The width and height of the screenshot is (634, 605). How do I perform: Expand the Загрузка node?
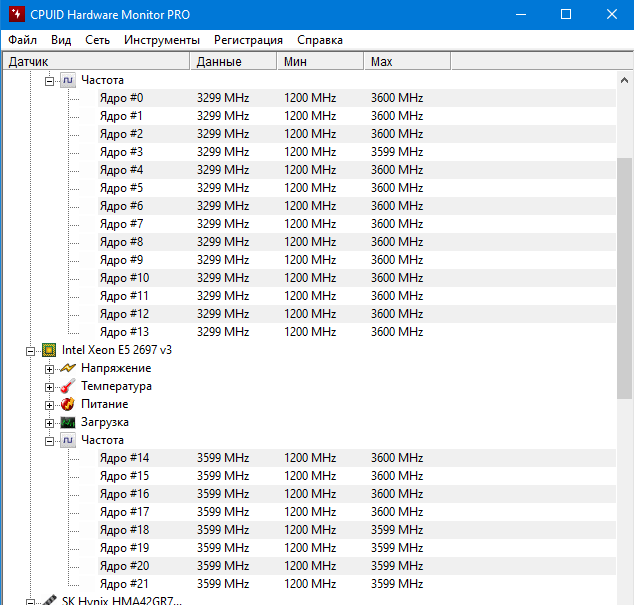coord(49,423)
